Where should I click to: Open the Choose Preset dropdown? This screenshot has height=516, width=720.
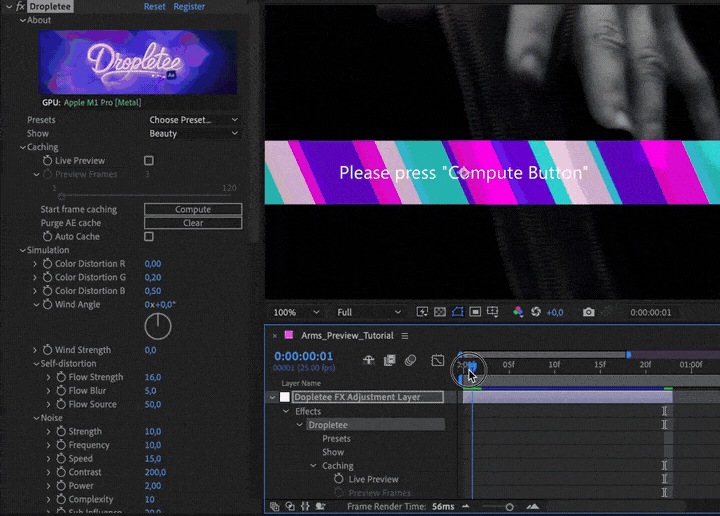[x=193, y=120]
